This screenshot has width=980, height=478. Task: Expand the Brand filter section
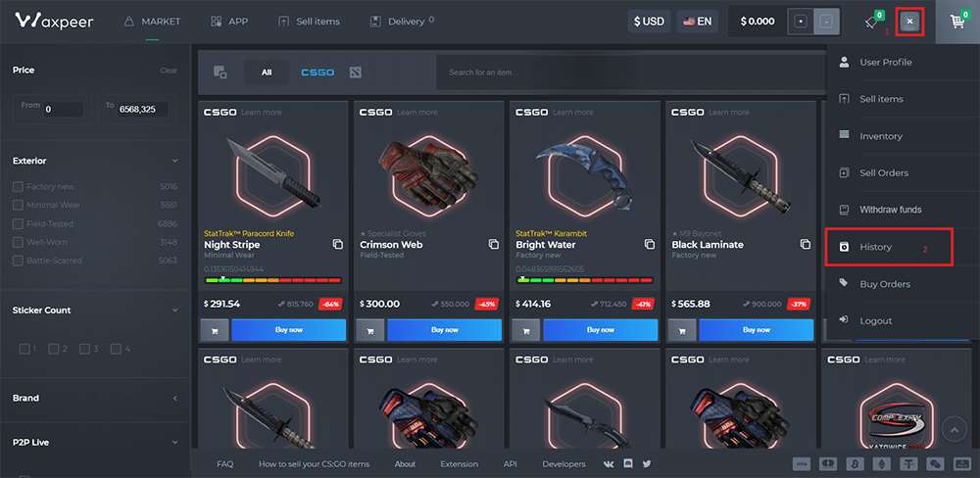tap(174, 399)
